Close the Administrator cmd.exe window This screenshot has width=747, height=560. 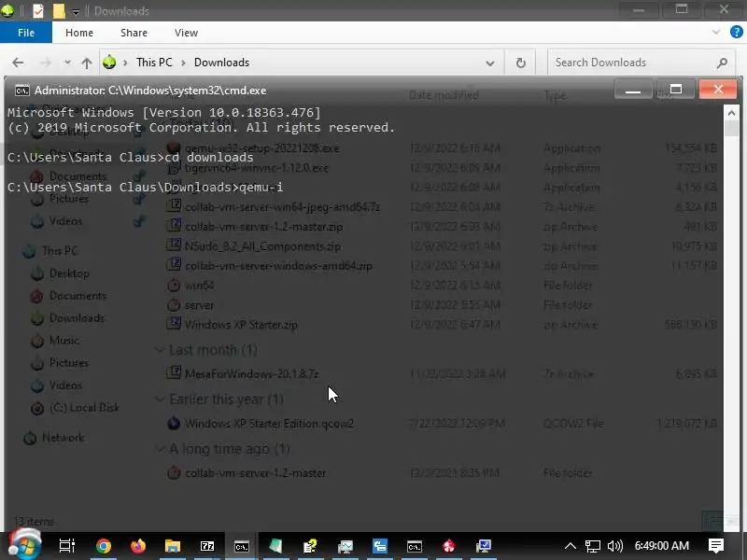[718, 90]
